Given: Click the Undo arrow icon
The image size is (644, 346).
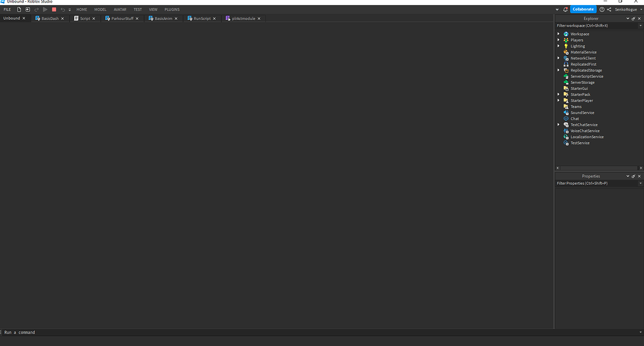Looking at the screenshot, I should pyautogui.click(x=63, y=9).
